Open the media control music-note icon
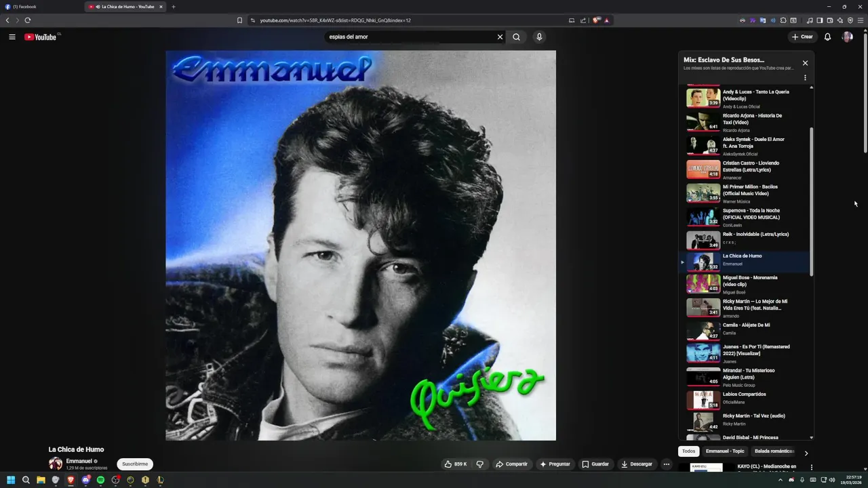This screenshot has width=868, height=488. coord(810,20)
